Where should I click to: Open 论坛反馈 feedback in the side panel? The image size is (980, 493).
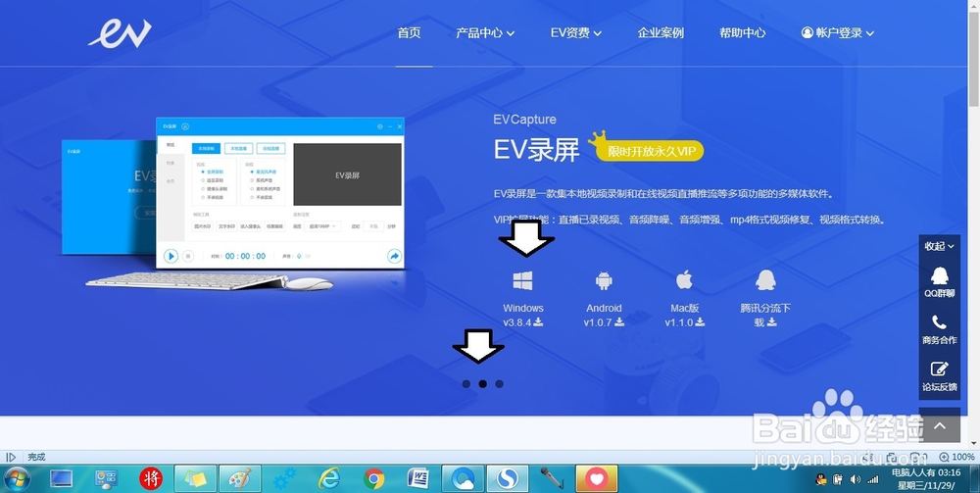tap(940, 376)
